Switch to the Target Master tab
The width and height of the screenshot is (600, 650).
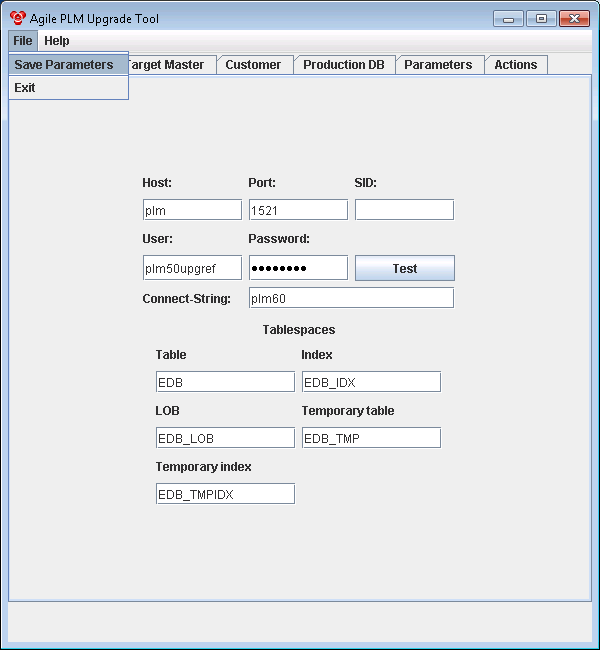(171, 65)
